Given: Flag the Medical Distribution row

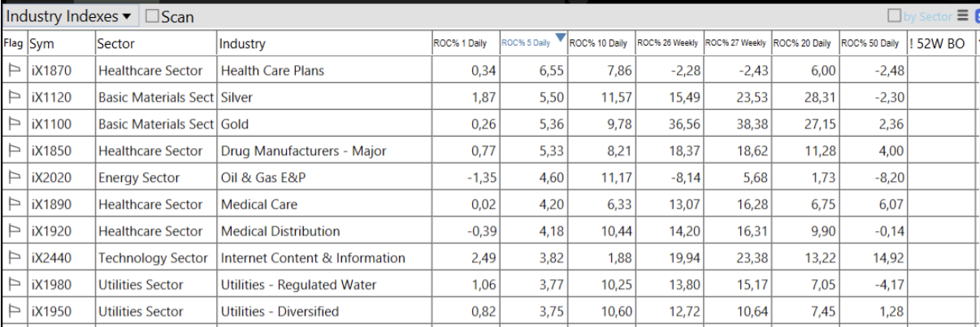Looking at the screenshot, I should tap(13, 232).
